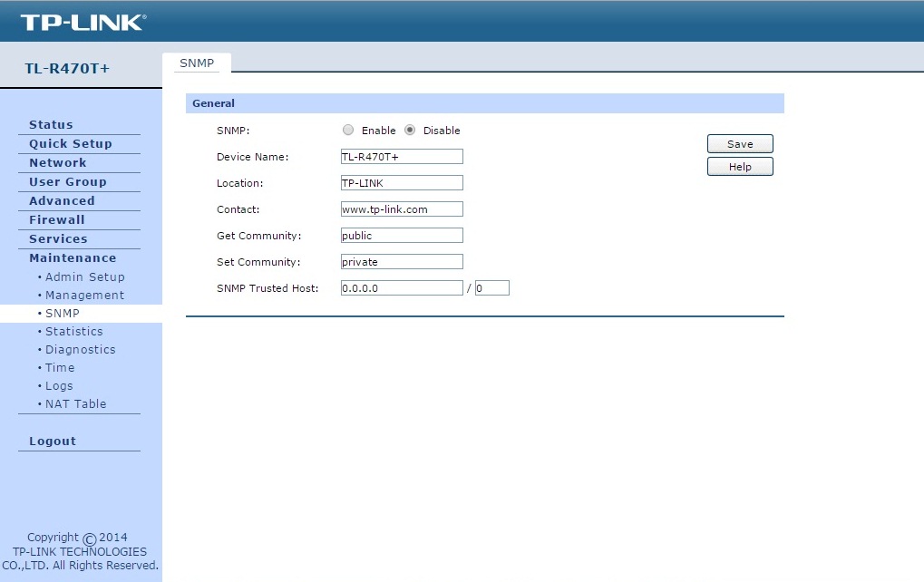The height and width of the screenshot is (582, 924).
Task: Select the SNMP Disable radio button
Action: click(x=410, y=131)
